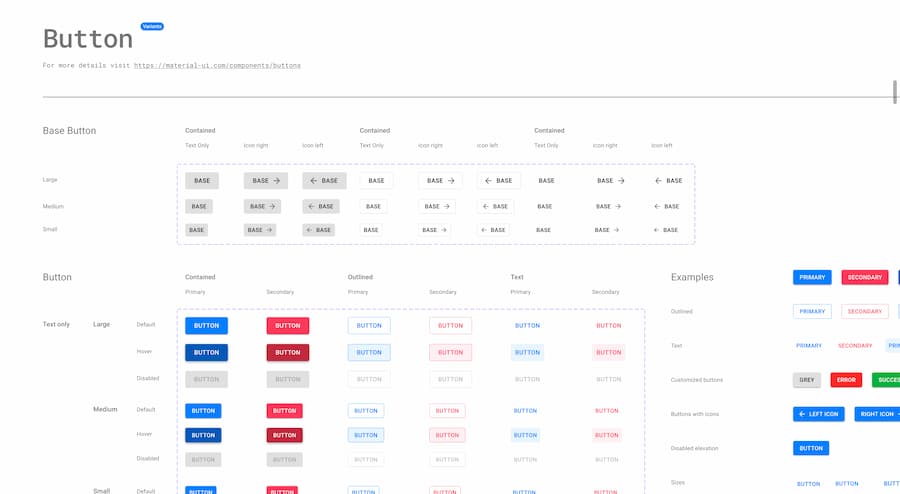
Task: Select the outlined PRIMARY example button
Action: (812, 311)
